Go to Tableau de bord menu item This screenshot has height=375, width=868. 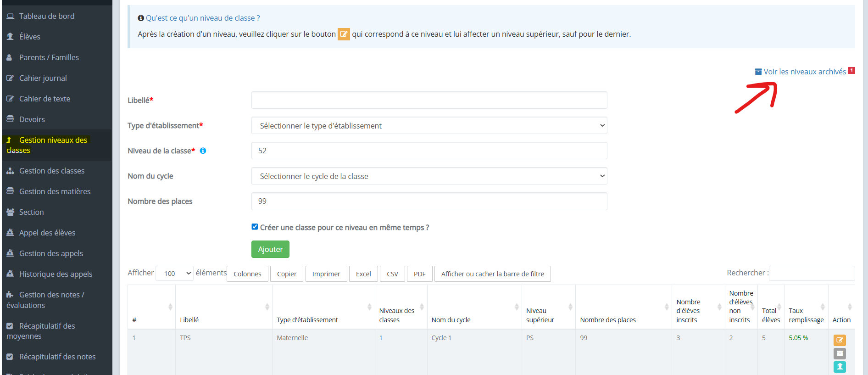pyautogui.click(x=46, y=16)
